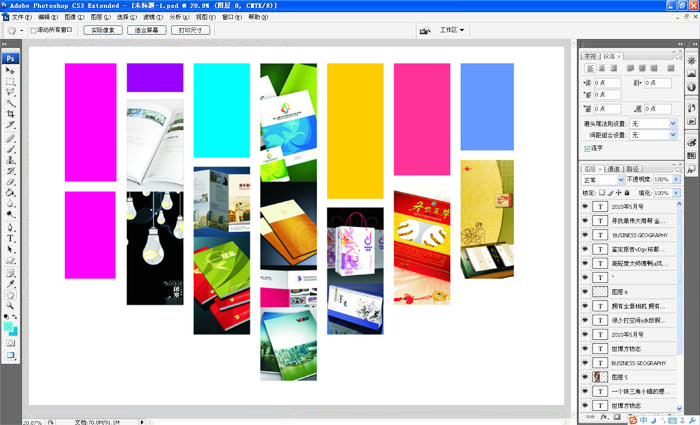
Task: Toggle the 连字 hyphenation checkbox
Action: pyautogui.click(x=587, y=148)
